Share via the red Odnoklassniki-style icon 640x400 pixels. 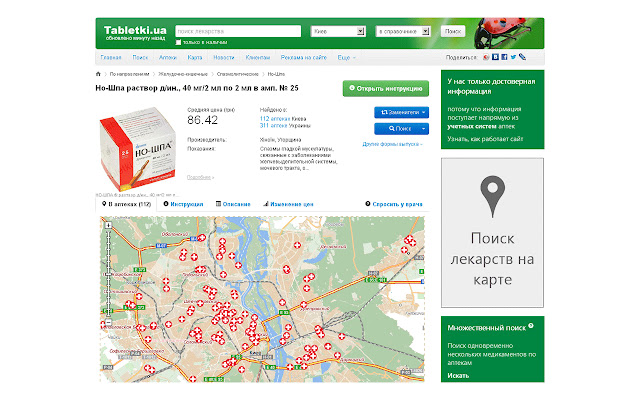coord(486,57)
